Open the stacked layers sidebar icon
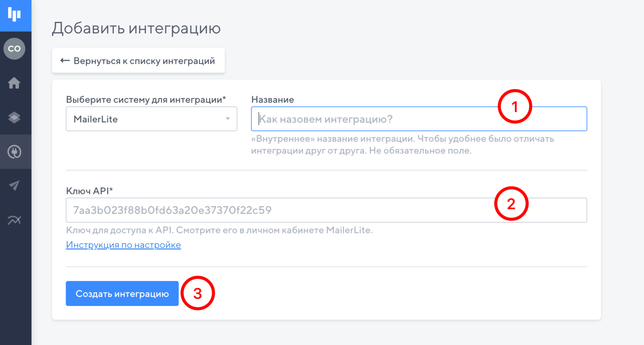The image size is (644, 345). [x=15, y=117]
